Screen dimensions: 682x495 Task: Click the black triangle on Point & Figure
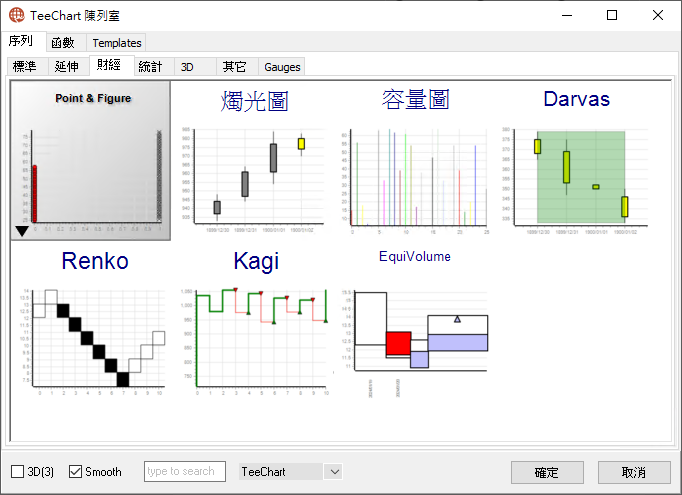point(22,231)
